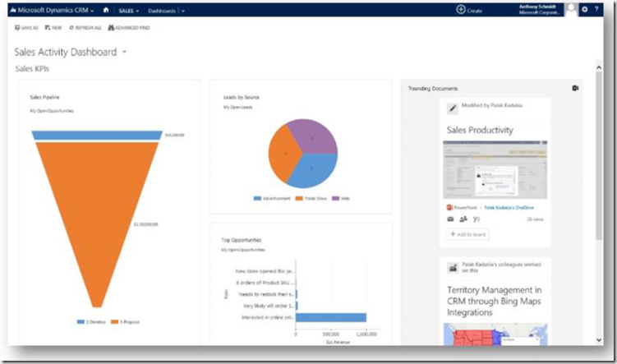Click icon beside colleagues worked on this
617x364 pixels.
point(453,268)
